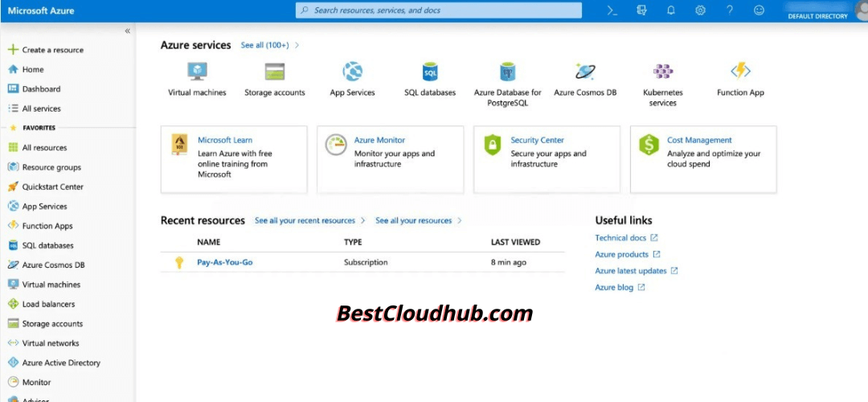Open App Services in the sidebar
868x402 pixels.
coord(44,207)
